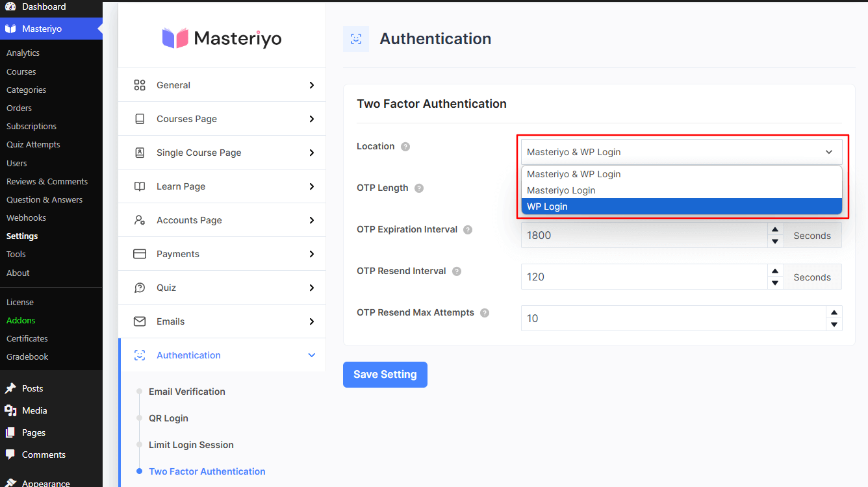The image size is (868, 487).
Task: Click the OTP Resend Max Attempts field
Action: (x=674, y=318)
